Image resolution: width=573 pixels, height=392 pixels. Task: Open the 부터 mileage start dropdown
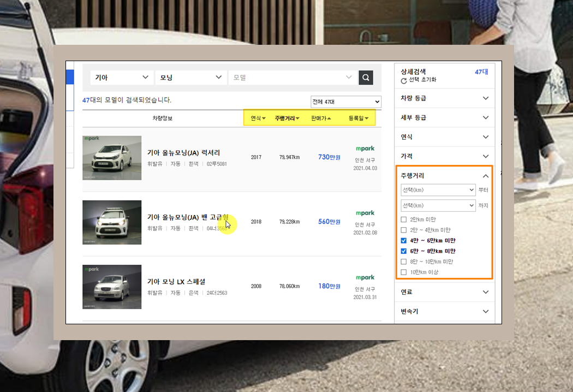point(438,190)
